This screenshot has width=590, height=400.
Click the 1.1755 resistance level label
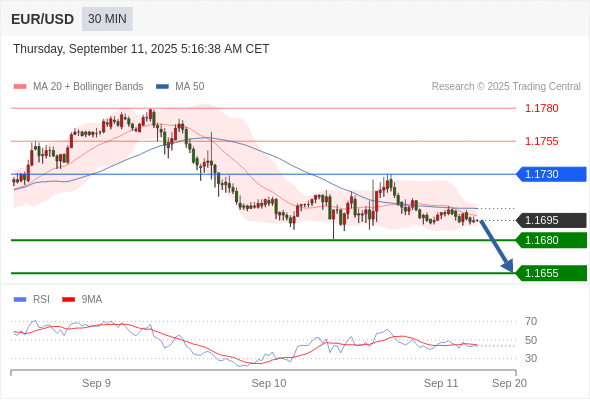[542, 141]
